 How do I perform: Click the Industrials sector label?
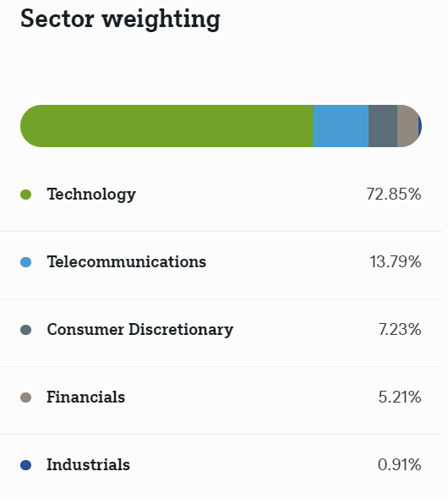89,464
